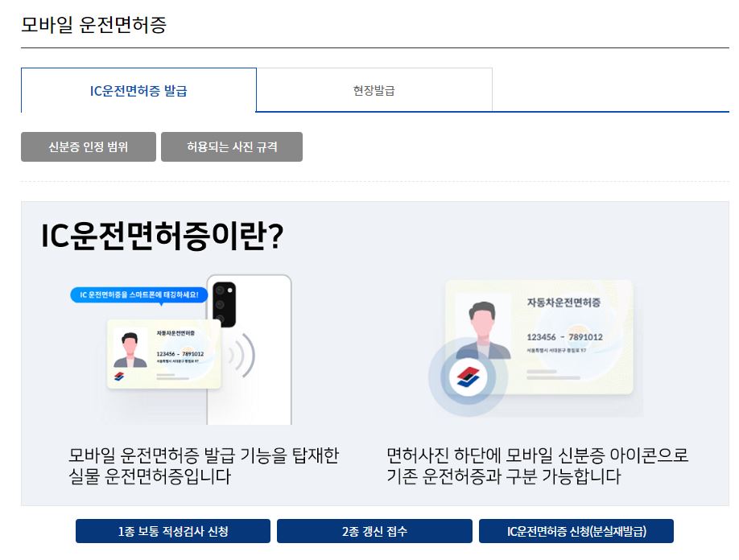Click IC운전면허증 신청(분실재발급) button
The width and height of the screenshot is (739, 560).
pos(576,531)
